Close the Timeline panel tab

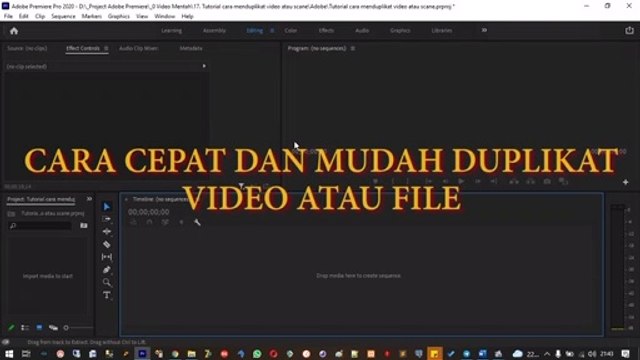tap(126, 199)
